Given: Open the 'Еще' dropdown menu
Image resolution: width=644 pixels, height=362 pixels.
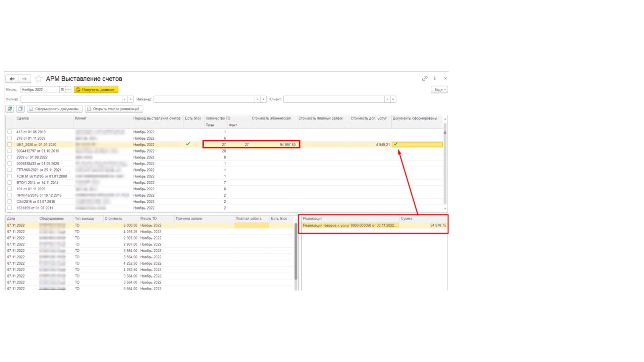Looking at the screenshot, I should 439,89.
